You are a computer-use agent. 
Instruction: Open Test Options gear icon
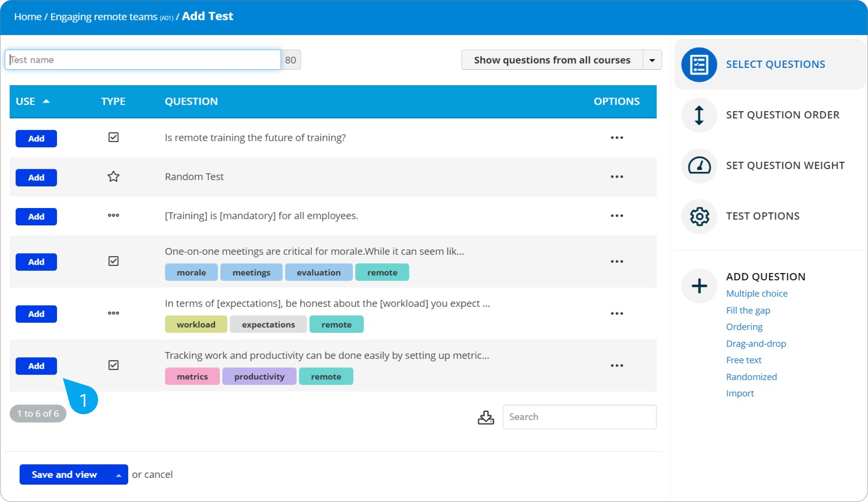pos(699,216)
